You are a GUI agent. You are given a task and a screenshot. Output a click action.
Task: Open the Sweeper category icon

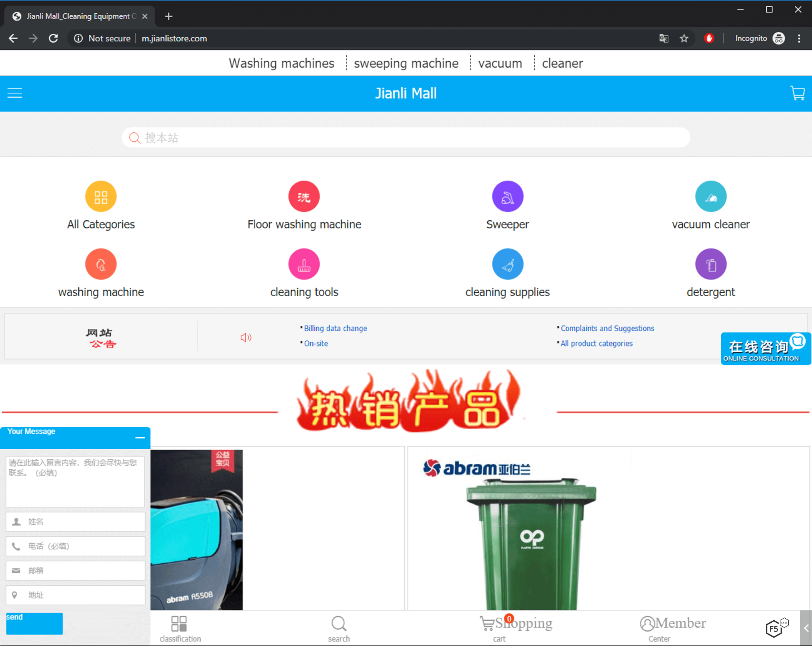click(507, 196)
